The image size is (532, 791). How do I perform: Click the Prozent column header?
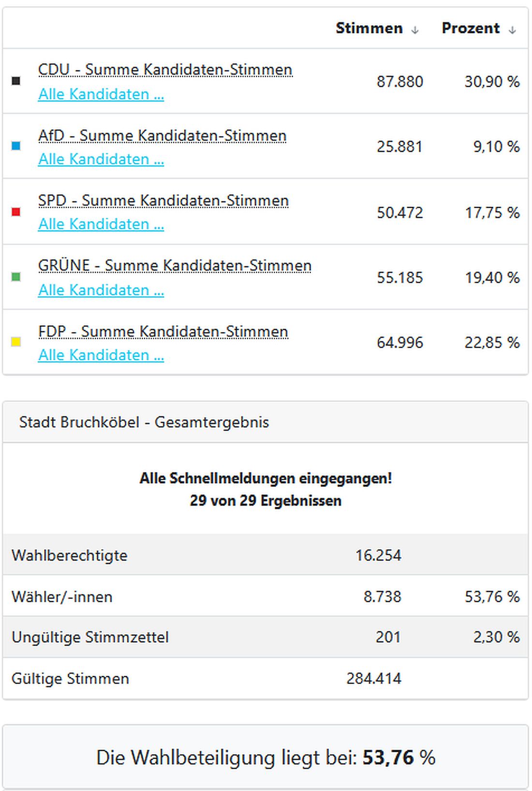(x=470, y=28)
